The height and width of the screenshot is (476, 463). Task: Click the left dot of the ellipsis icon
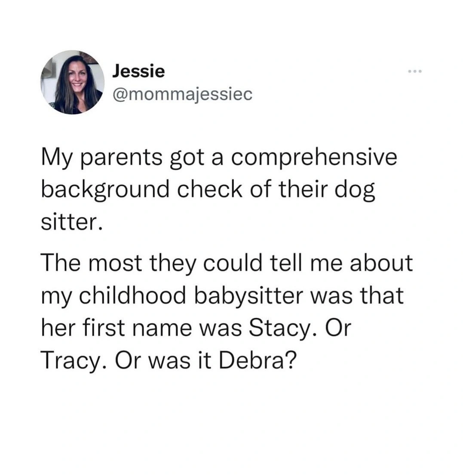coord(410,71)
